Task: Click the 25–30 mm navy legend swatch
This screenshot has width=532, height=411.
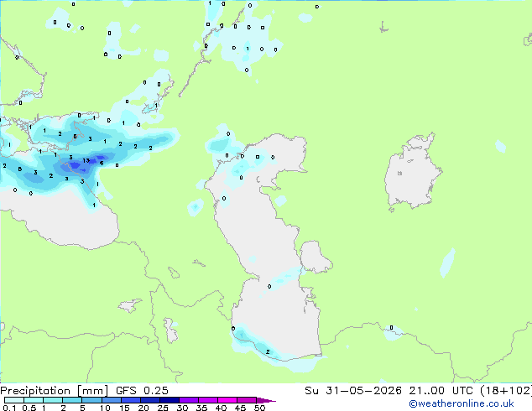Action: point(170,400)
